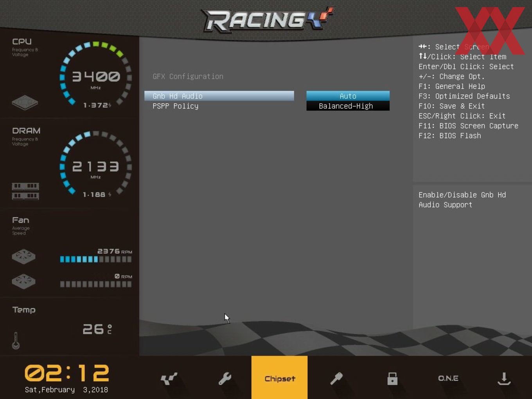The image size is (532, 399).
Task: Click the 2376 RPM fan speed bar
Action: click(96, 259)
